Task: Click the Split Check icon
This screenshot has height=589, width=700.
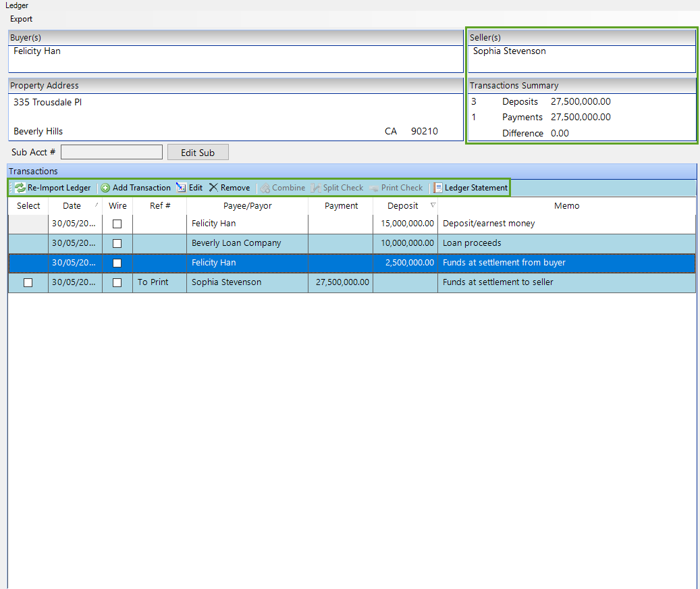Action: point(315,188)
